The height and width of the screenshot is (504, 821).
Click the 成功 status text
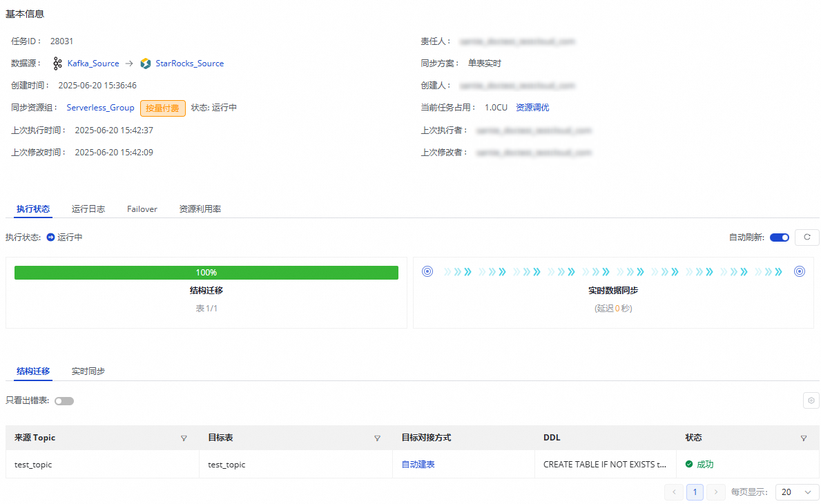[705, 464]
